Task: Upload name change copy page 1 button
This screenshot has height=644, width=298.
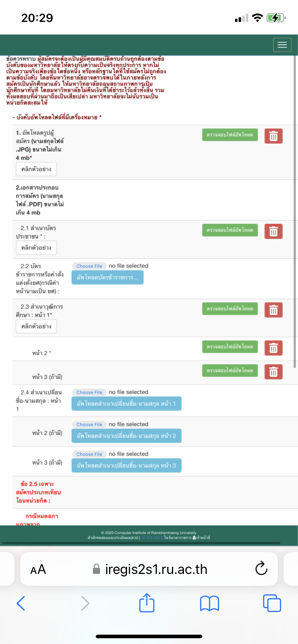Action: 126,404
